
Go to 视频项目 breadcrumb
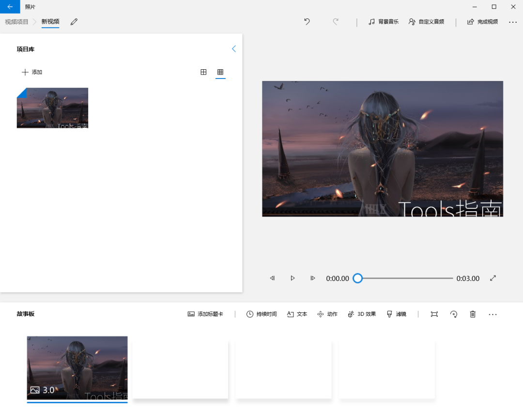pos(16,22)
